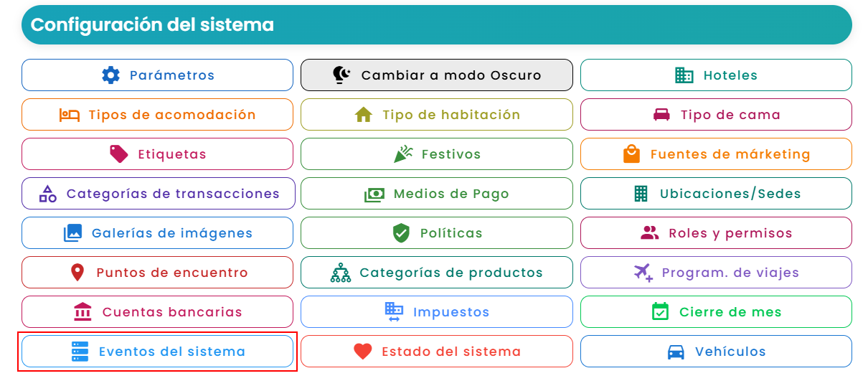This screenshot has width=868, height=386.
Task: Click the heart icon for Estado del sistema
Action: pyautogui.click(x=363, y=352)
